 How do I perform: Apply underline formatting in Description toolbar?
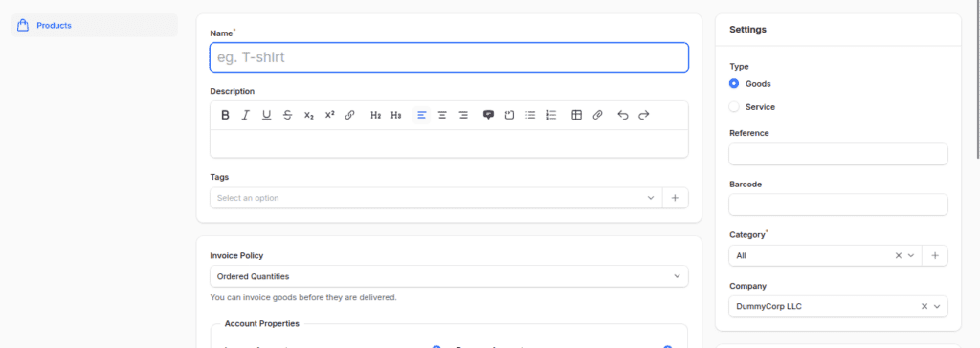tap(266, 115)
